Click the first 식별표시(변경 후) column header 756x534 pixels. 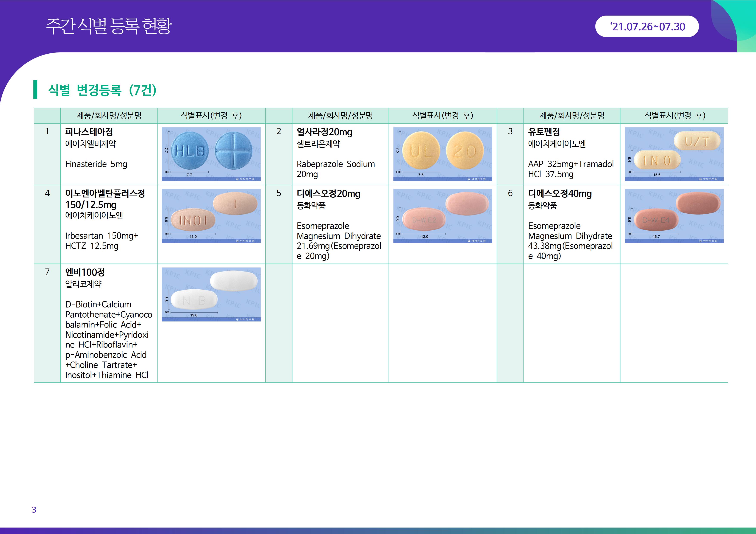pyautogui.click(x=211, y=115)
